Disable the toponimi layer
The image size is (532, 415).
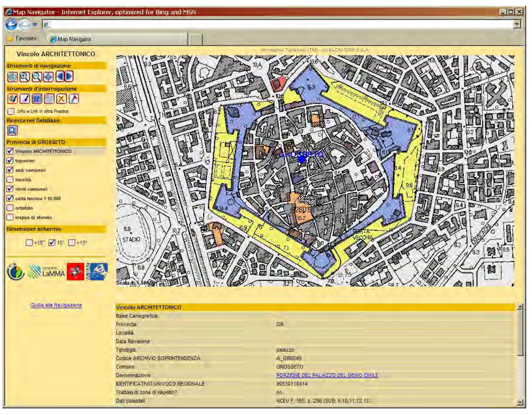click(10, 160)
